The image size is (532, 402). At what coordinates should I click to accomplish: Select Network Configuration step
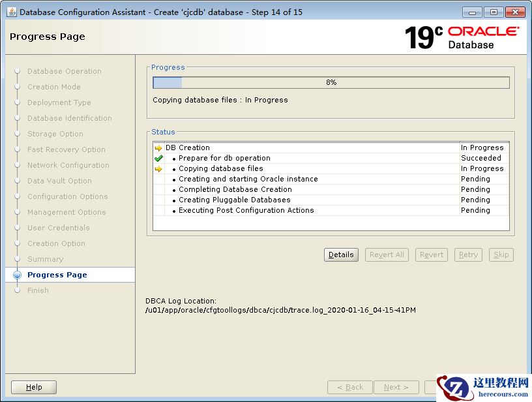(68, 165)
